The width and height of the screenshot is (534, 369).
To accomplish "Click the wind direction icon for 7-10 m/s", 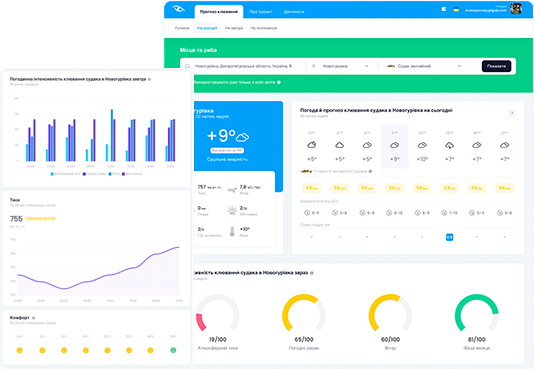I will pyautogui.click(x=444, y=213).
